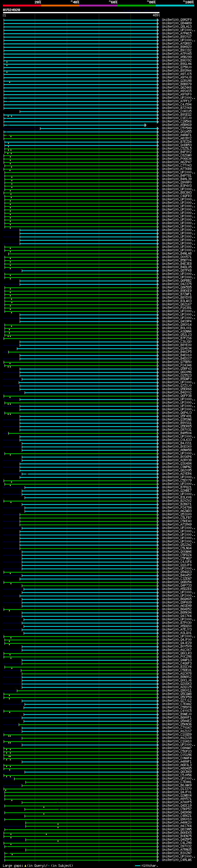Click the UniRef100_C4MLW6 label

pyautogui.click(x=177, y=860)
